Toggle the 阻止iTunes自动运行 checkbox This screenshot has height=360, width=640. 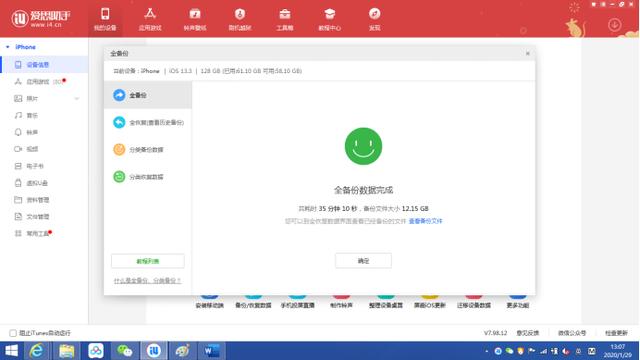pos(13,333)
